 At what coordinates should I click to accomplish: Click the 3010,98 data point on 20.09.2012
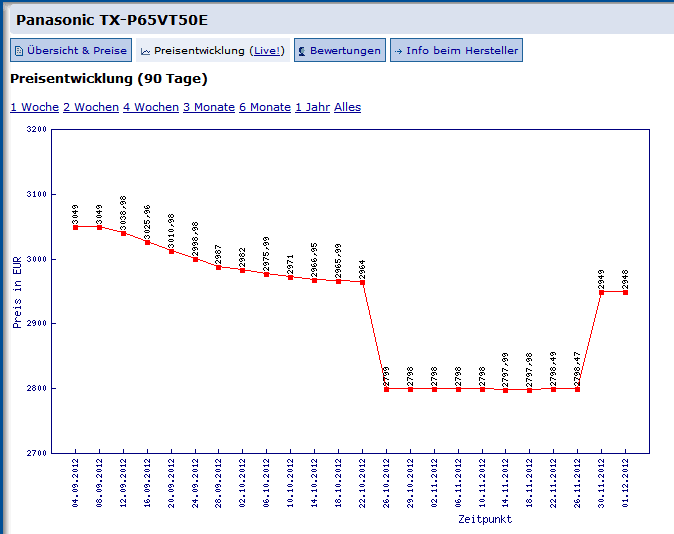click(x=172, y=252)
